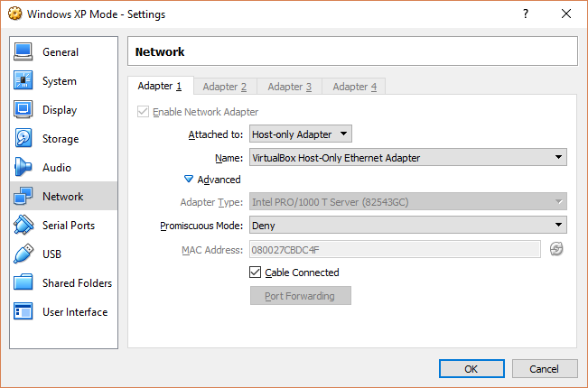Toggle the Enable Network Adapter checkbox

point(143,112)
